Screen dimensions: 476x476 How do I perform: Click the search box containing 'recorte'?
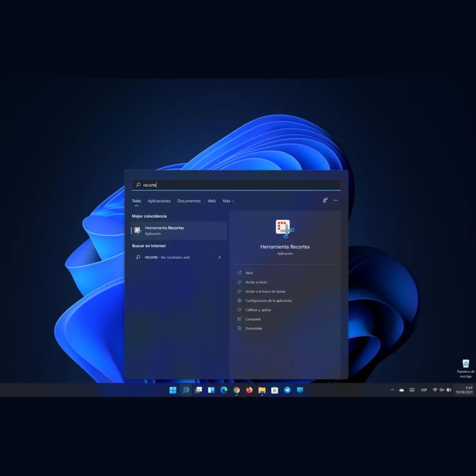(236, 185)
